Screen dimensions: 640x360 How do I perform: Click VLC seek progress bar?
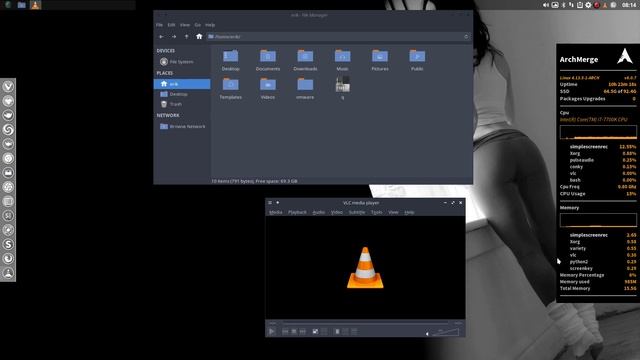point(365,323)
